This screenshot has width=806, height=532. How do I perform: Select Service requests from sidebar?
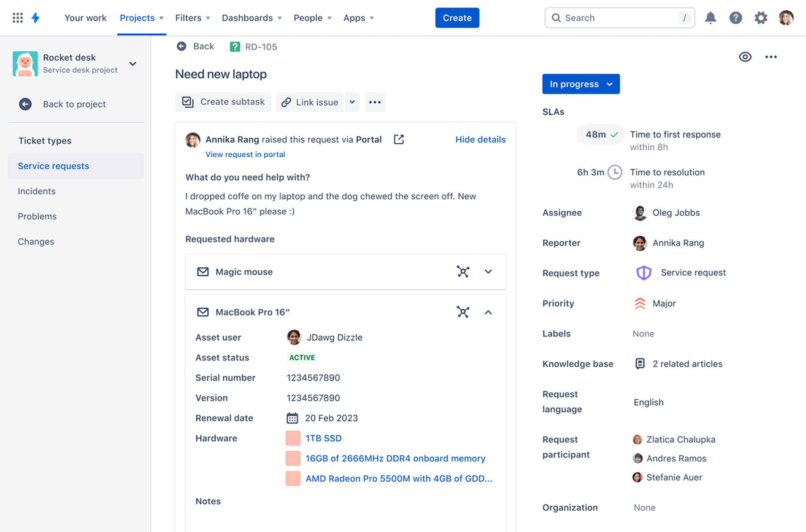pyautogui.click(x=53, y=165)
